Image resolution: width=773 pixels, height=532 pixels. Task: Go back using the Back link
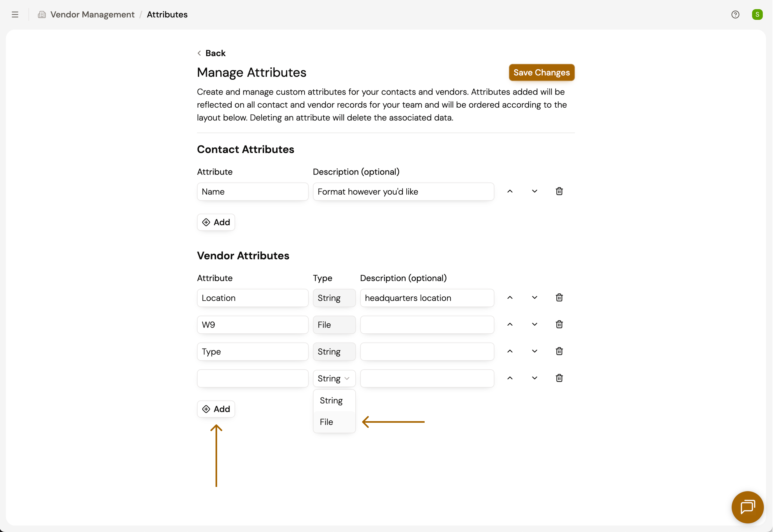[211, 53]
